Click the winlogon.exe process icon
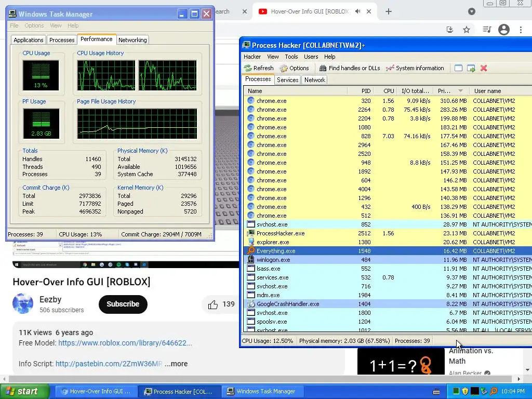 click(x=251, y=260)
